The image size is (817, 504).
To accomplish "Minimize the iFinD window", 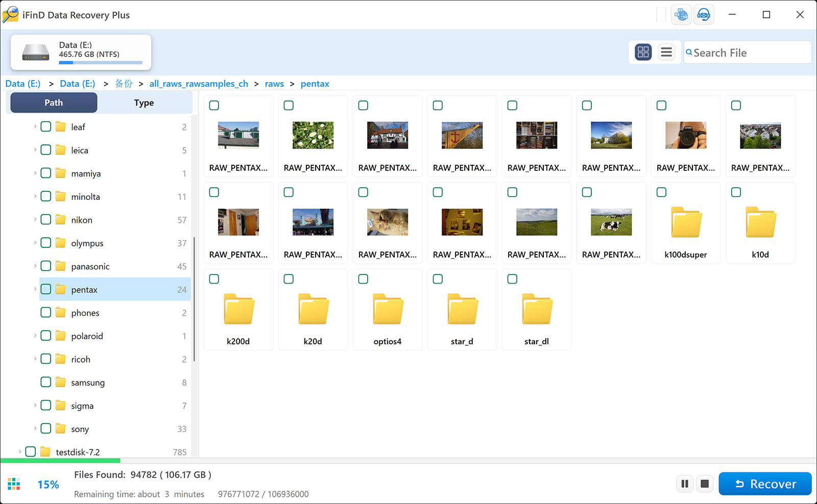I will 732,15.
